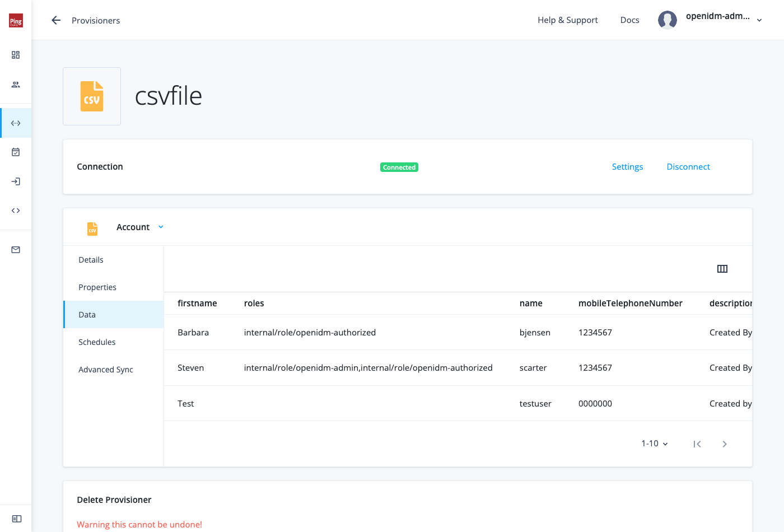Select the connectors icon in sidebar
The width and height of the screenshot is (784, 532).
click(16, 123)
